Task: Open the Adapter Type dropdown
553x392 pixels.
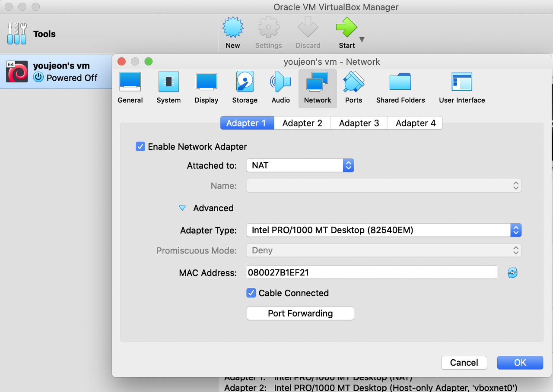Action: pyautogui.click(x=384, y=230)
